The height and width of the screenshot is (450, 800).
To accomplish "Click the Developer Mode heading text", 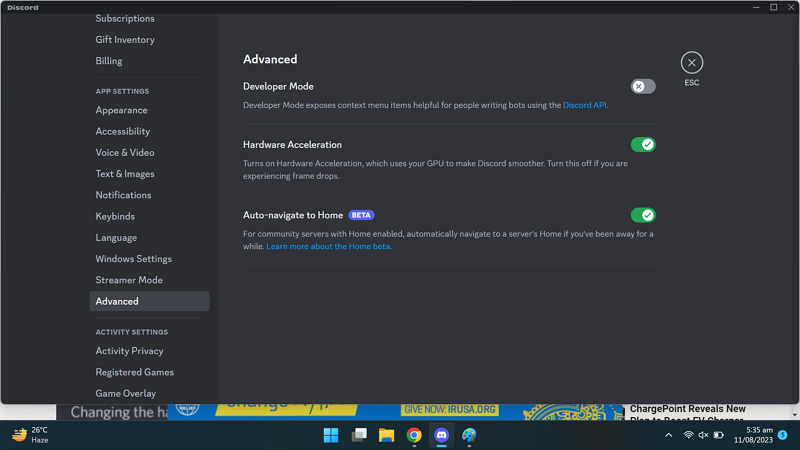I will coord(278,87).
